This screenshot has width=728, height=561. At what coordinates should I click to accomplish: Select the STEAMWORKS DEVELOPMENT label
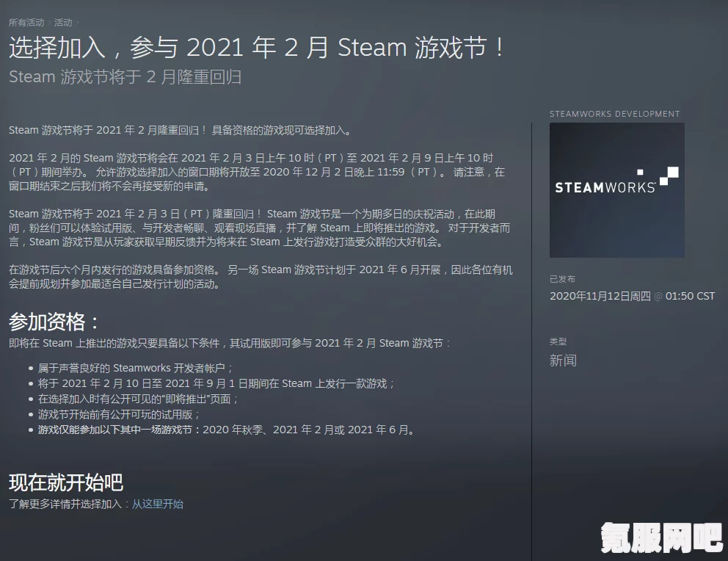[x=614, y=114]
